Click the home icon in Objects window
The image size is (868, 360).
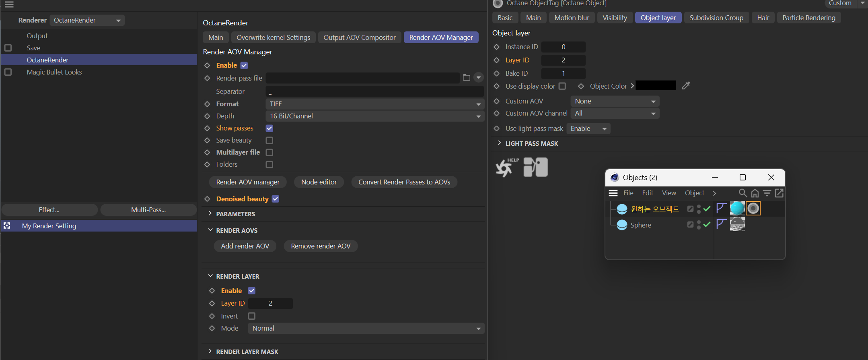coord(755,193)
